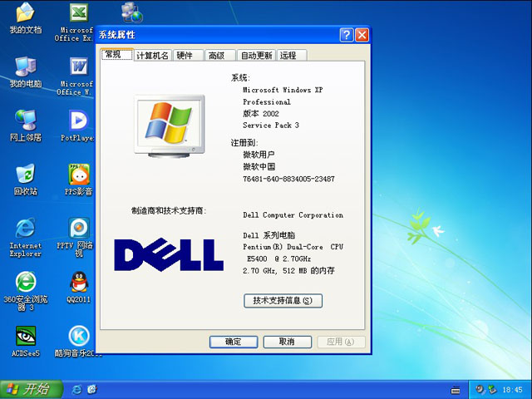Open the 360安全浏览器 desktop icon
The image size is (532, 399).
[26, 292]
